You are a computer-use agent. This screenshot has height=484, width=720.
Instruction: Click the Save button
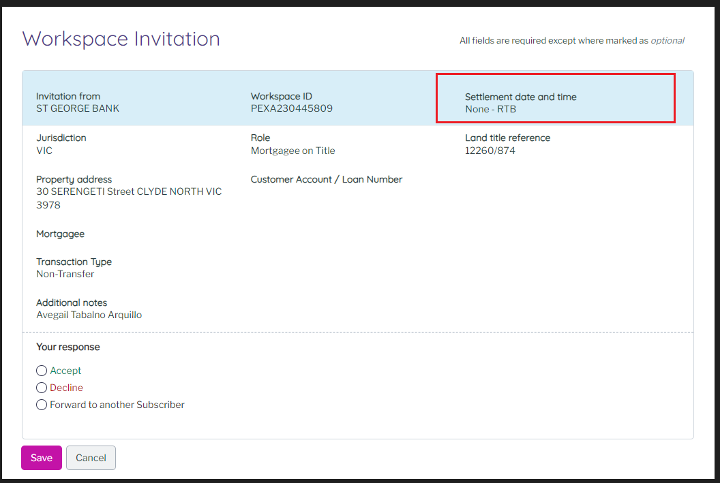click(x=41, y=458)
